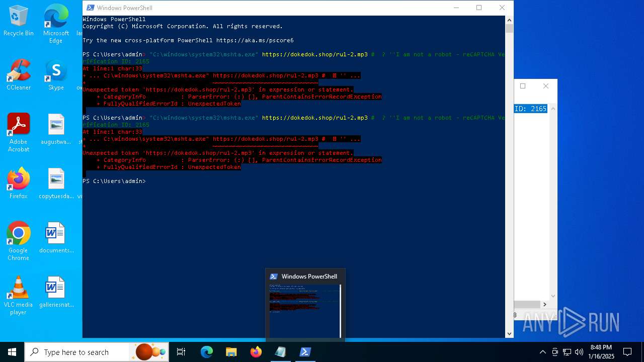Launch Microsoft Edge from the desktop
This screenshot has width=644, height=362.
[x=56, y=24]
